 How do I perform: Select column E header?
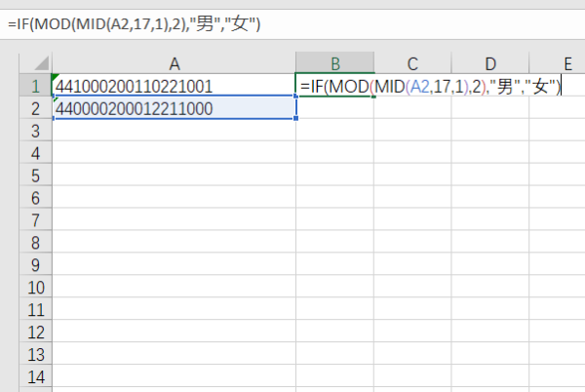tap(558, 63)
